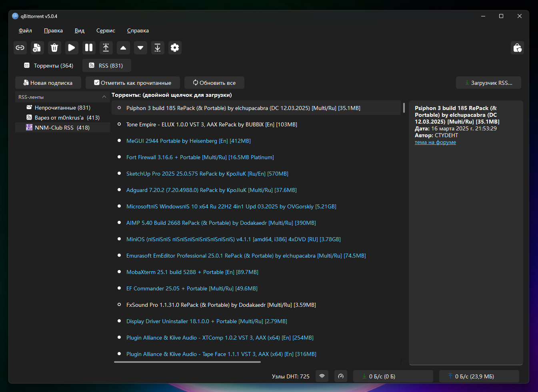This screenshot has height=392, width=538.
Task: Open the Сервис menu
Action: (106, 30)
